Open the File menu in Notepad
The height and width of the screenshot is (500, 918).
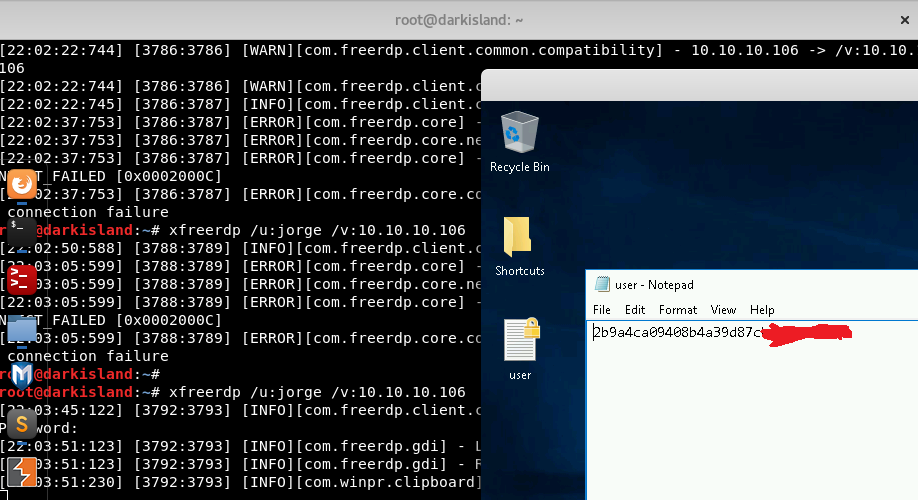(x=602, y=310)
